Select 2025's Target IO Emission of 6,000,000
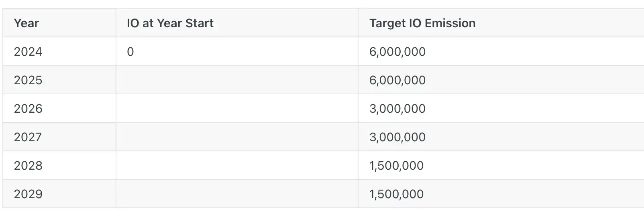 pos(397,80)
